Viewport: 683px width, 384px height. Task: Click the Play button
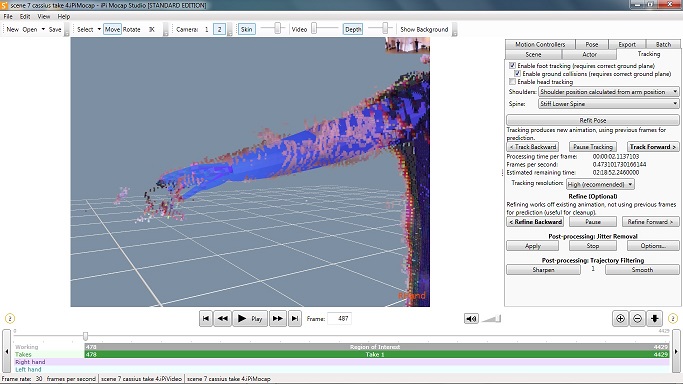[250, 319]
